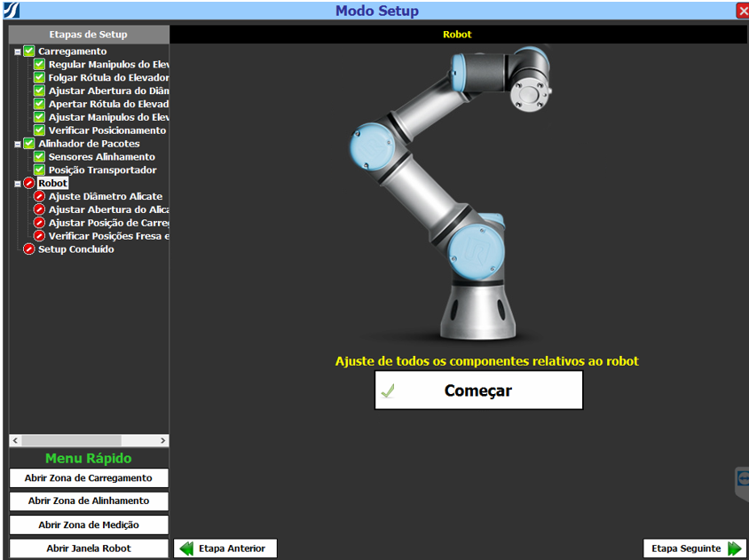Collapse the Alinhador de Pacotes node

(18, 144)
